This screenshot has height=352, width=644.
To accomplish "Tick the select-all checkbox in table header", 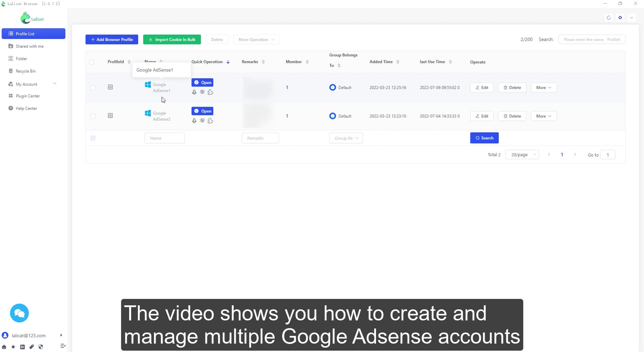I will [92, 62].
